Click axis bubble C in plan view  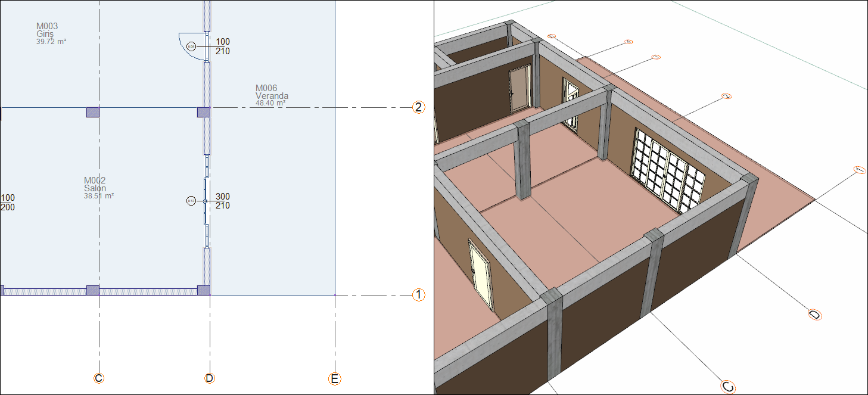click(99, 378)
